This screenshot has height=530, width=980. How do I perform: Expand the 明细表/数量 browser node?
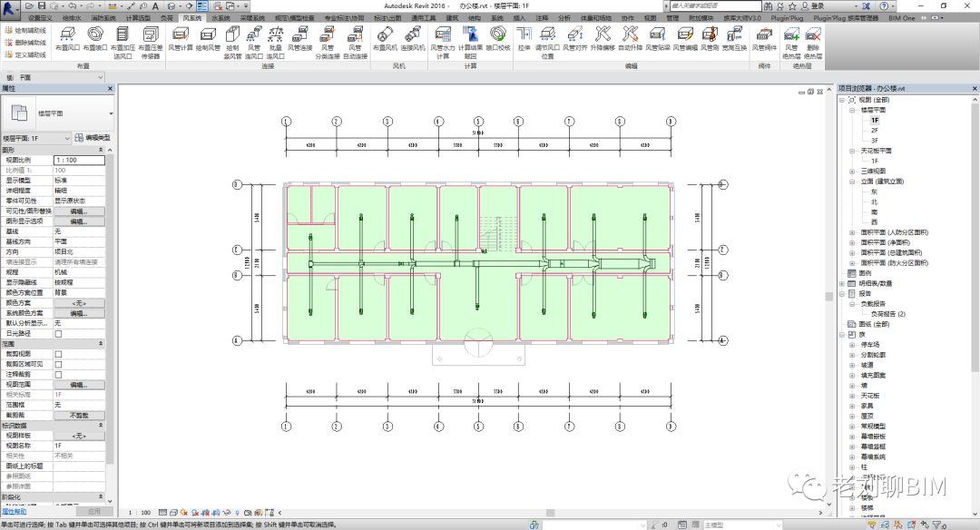pyautogui.click(x=842, y=284)
